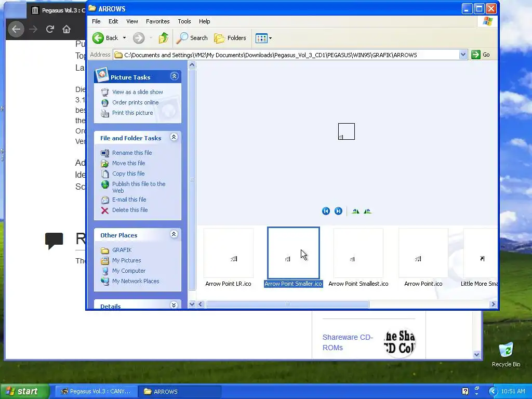Screen dimensions: 532x399
Task: Collapse the Other Places panel
Action: (174, 234)
